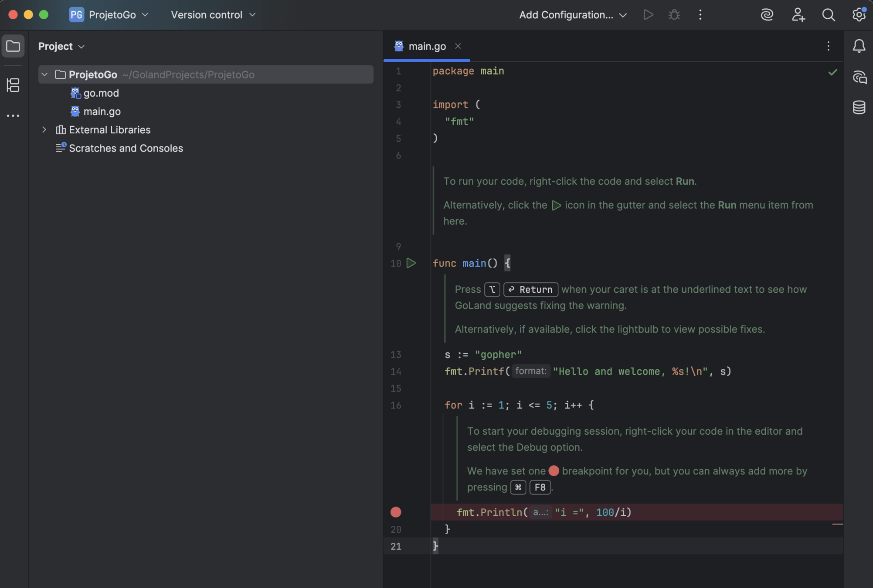Click the Project folder tool window icon

pos(13,46)
